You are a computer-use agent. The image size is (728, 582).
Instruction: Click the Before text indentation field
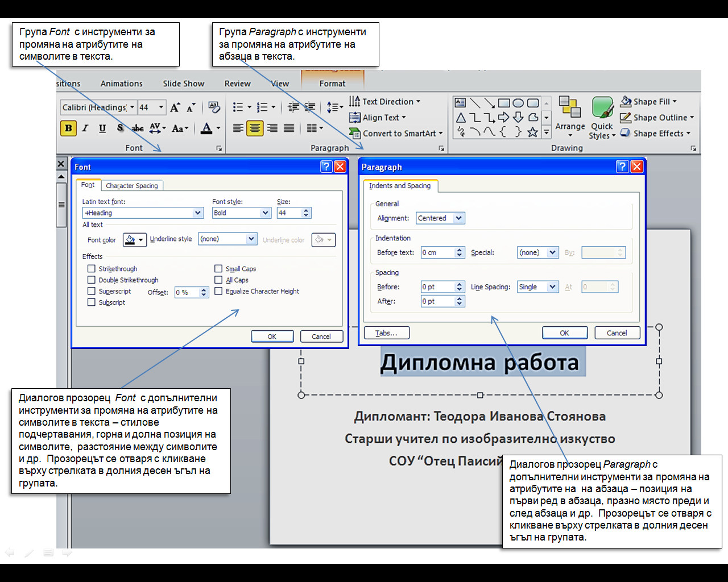click(438, 253)
